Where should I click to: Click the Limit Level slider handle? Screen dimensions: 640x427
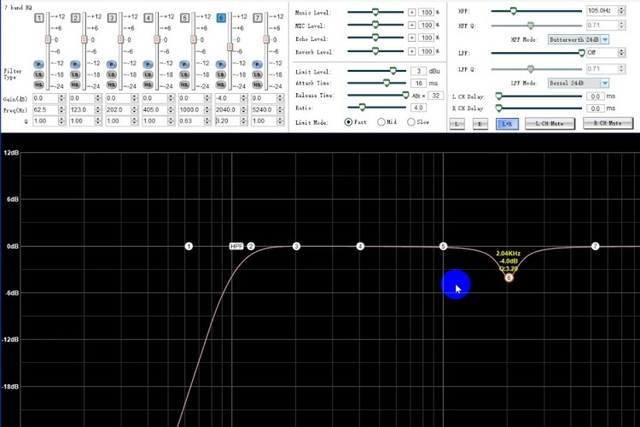pos(393,71)
